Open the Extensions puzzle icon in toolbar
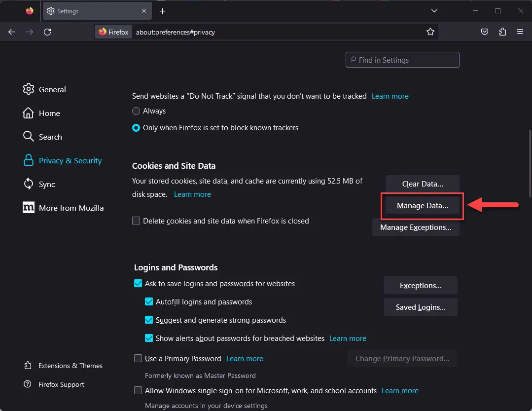This screenshot has width=532, height=411. [502, 32]
